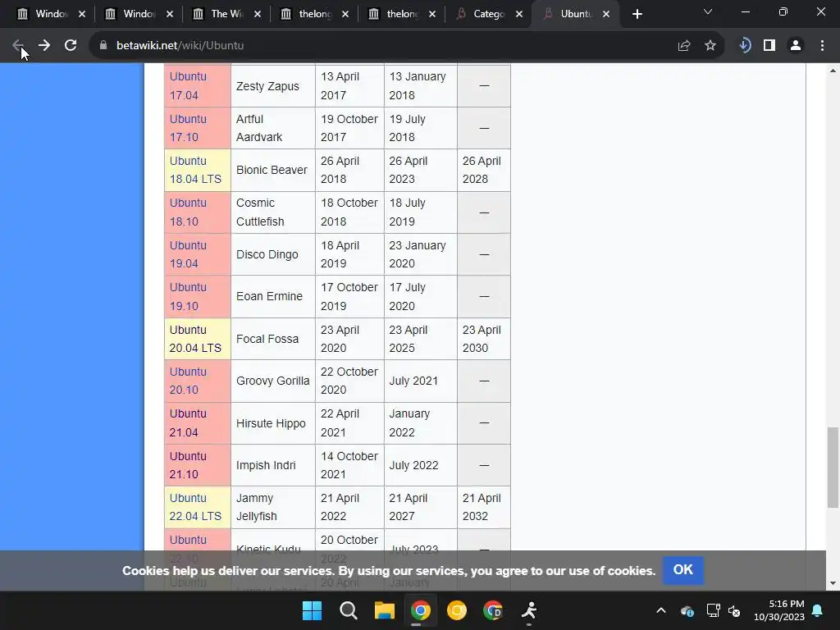The width and height of the screenshot is (840, 630).
Task: Open the Ubuntu 21.10 link
Action: 188,465
